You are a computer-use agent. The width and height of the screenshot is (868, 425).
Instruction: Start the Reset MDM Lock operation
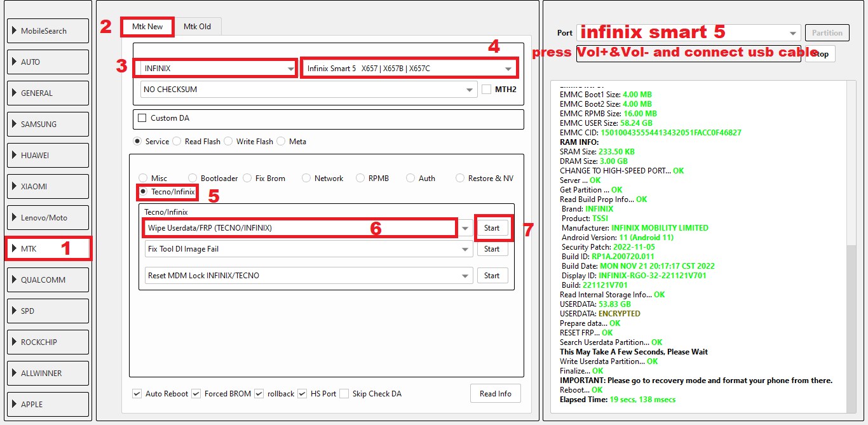(492, 276)
